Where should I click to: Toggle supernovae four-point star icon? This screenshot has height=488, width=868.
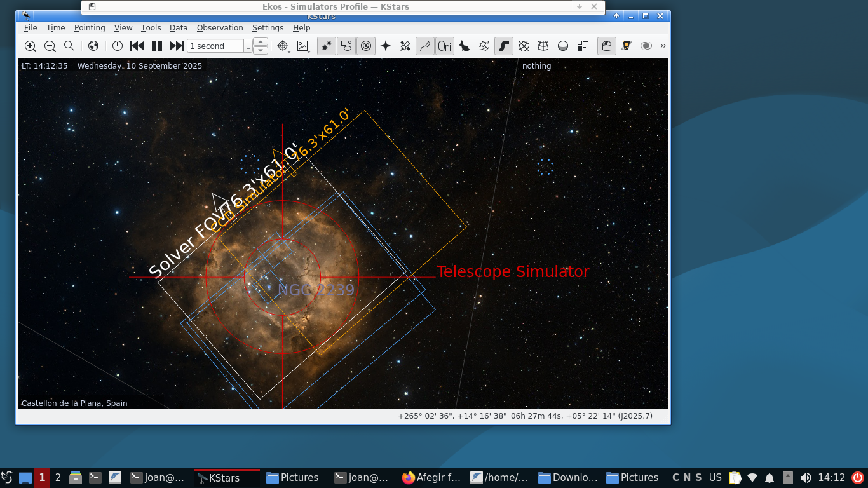click(386, 46)
